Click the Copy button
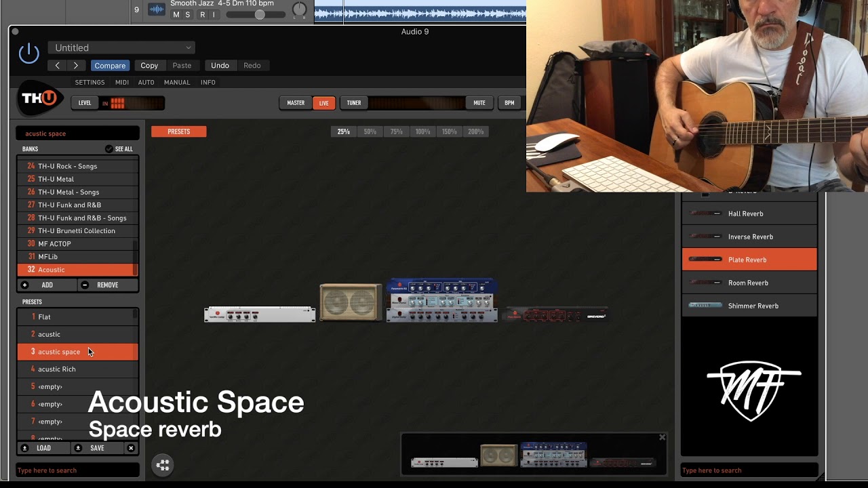This screenshot has width=868, height=488. tap(149, 66)
